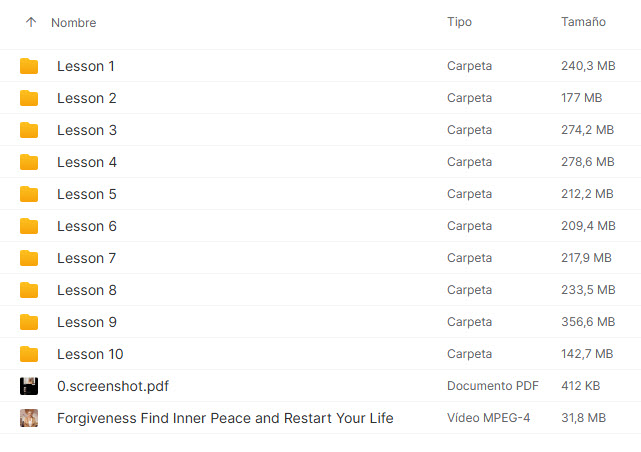Click the Lesson 7 folder icon
Image resolution: width=641 pixels, height=452 pixels.
coord(29,258)
